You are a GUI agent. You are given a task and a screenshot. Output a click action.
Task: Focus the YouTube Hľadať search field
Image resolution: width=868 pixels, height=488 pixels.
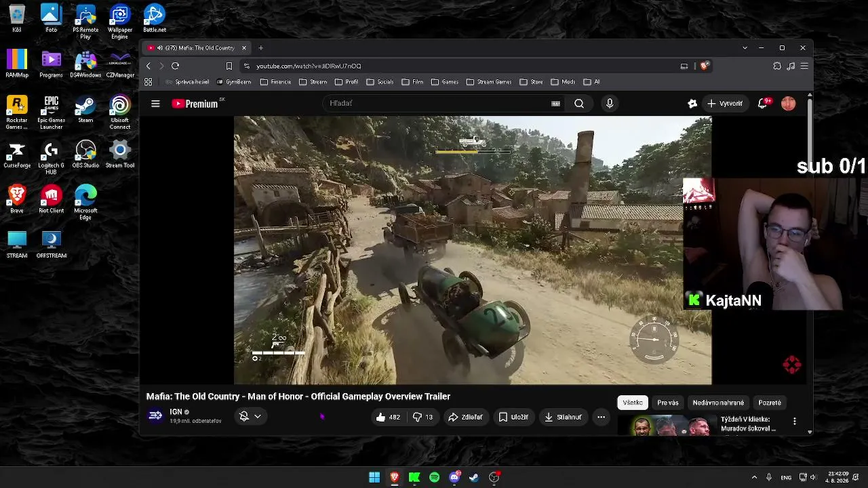(437, 104)
